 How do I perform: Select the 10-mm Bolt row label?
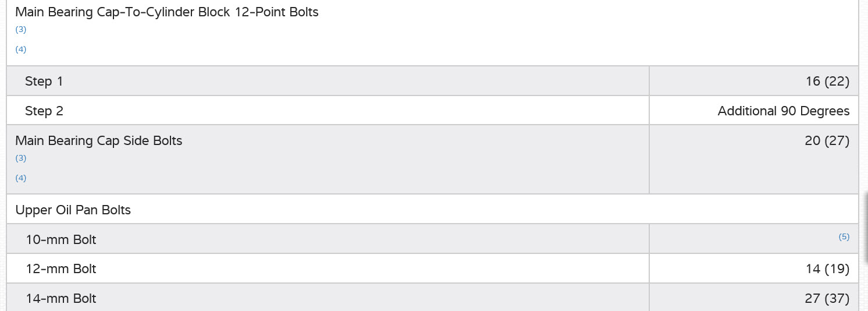(x=61, y=240)
